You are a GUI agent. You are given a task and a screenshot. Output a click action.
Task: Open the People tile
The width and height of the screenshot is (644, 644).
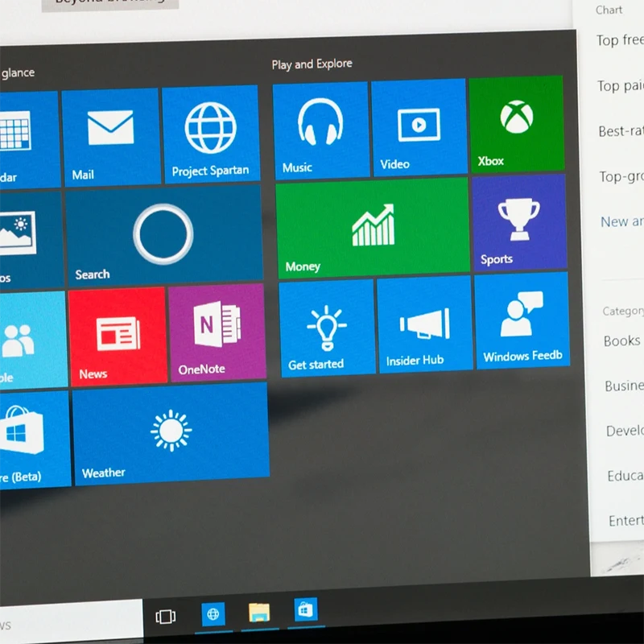33,340
